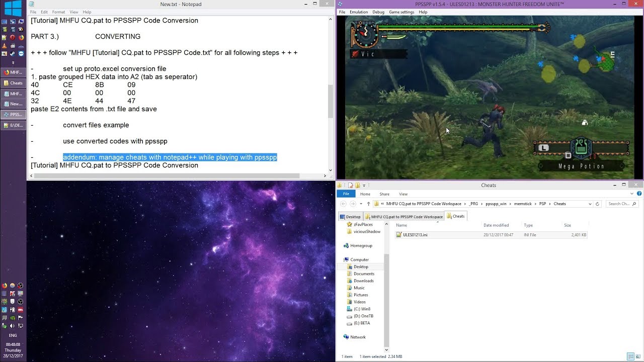Click Explorer Up one level arrow
Viewport: 644px width, 362px height.
click(x=368, y=204)
